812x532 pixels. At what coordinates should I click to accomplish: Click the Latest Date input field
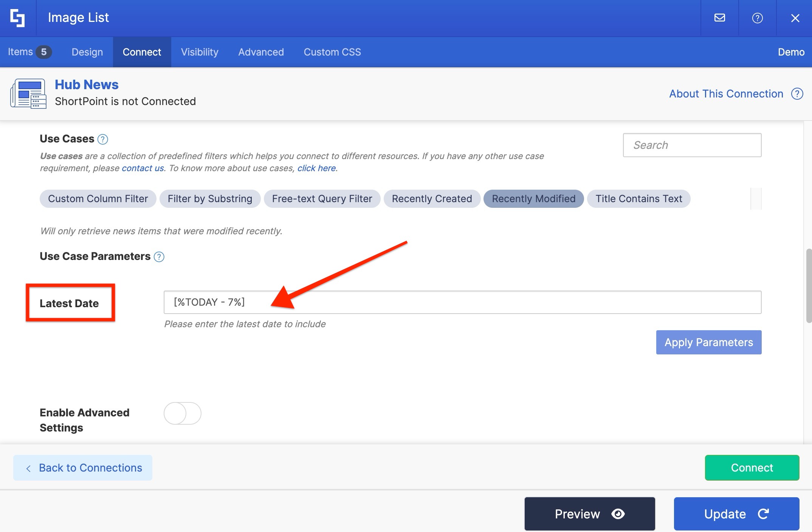462,302
